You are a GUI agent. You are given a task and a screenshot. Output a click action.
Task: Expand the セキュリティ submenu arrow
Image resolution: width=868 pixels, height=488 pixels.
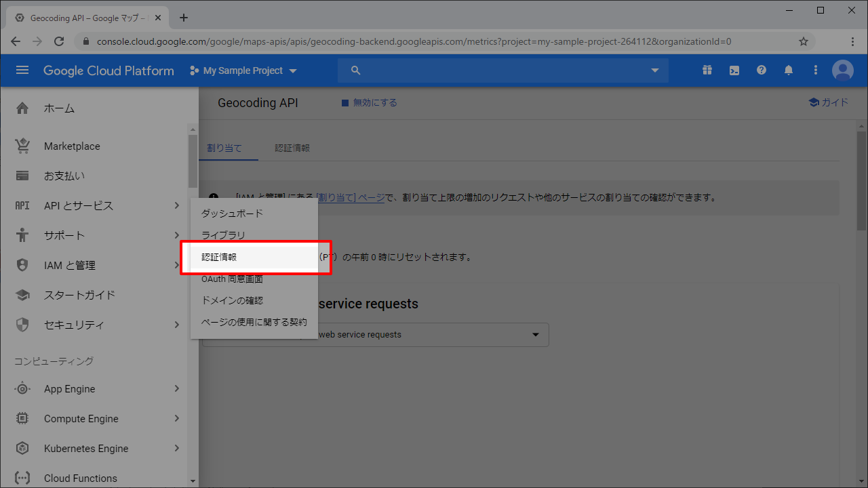[176, 325]
